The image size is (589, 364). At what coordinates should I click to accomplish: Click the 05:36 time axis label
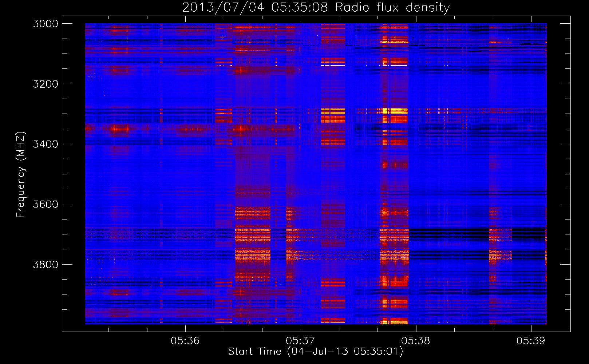(x=185, y=341)
